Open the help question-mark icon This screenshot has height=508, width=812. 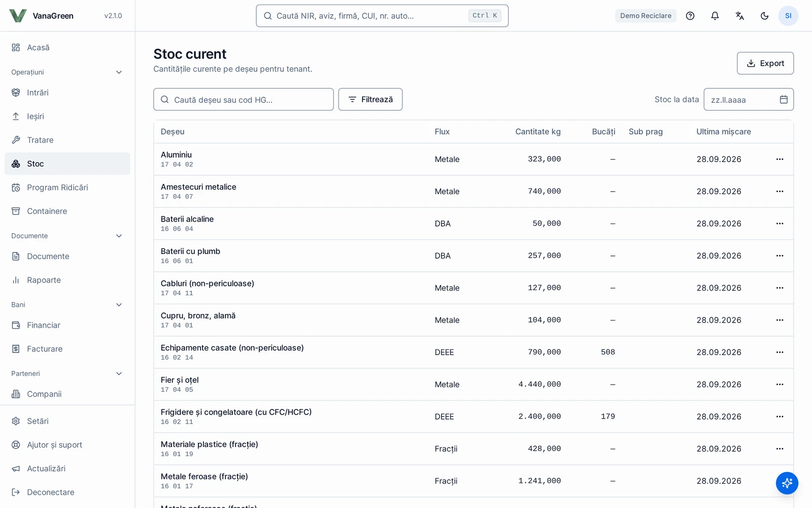tap(690, 16)
